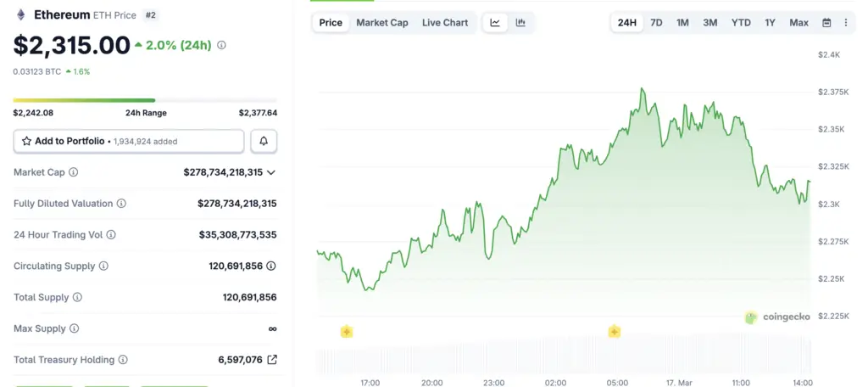Open Total Treasury Holding external link icon
The width and height of the screenshot is (868, 387).
pos(272,360)
